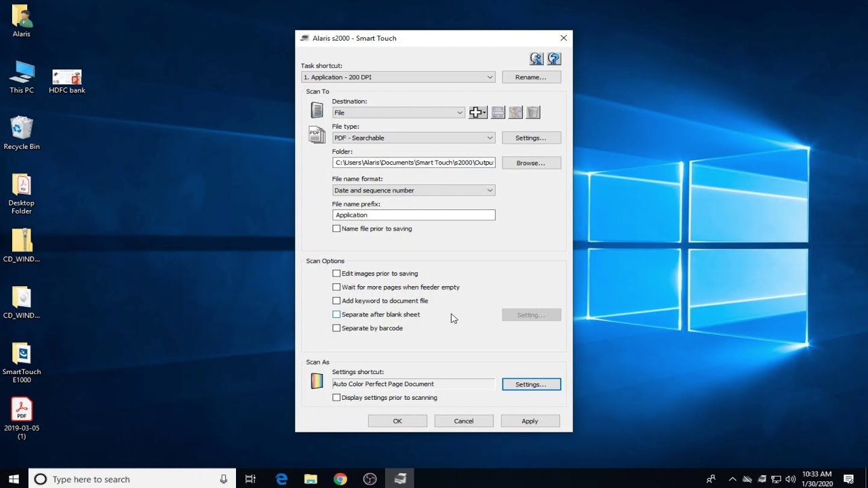Image resolution: width=868 pixels, height=488 pixels.
Task: Click the active scanner app taskbar icon
Action: pos(400,479)
